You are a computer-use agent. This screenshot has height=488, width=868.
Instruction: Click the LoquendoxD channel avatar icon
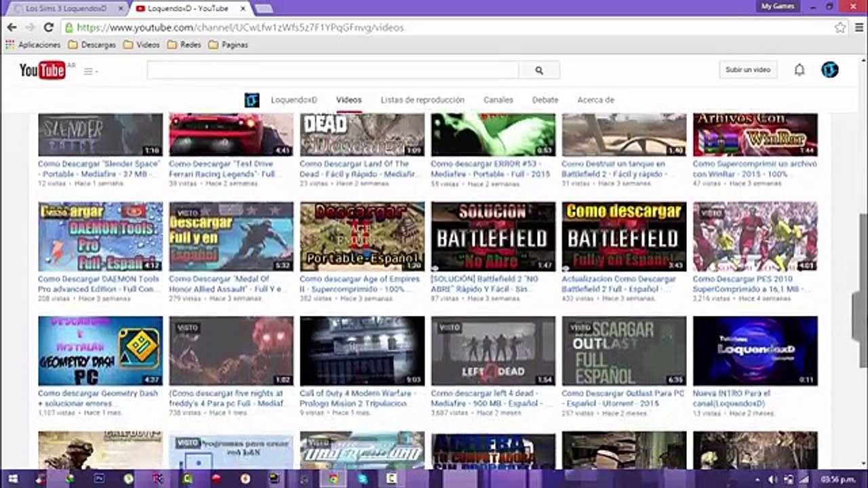[x=252, y=100]
